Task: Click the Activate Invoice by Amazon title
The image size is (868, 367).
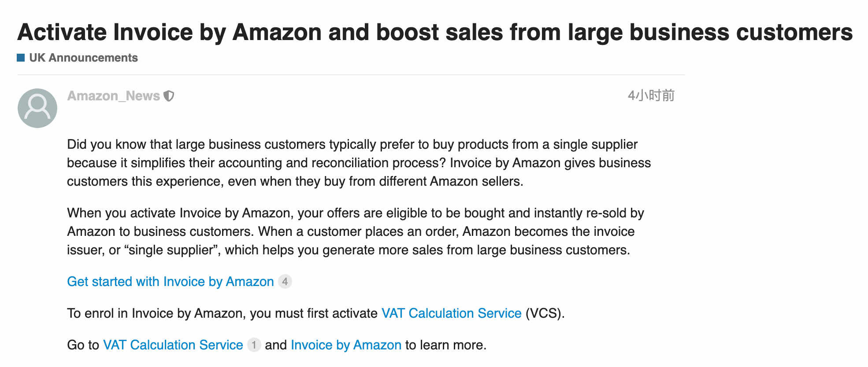Action: click(434, 32)
